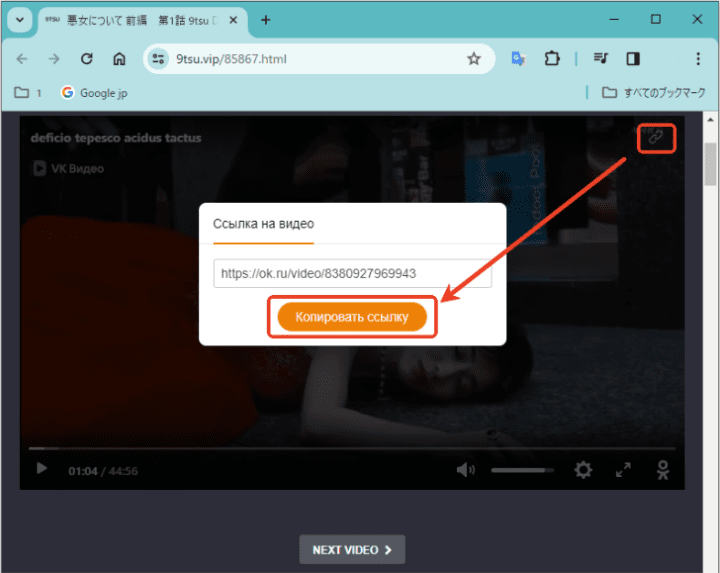Switch to the 悪女について 前編 tab
The height and width of the screenshot is (573, 720).
pos(142,20)
